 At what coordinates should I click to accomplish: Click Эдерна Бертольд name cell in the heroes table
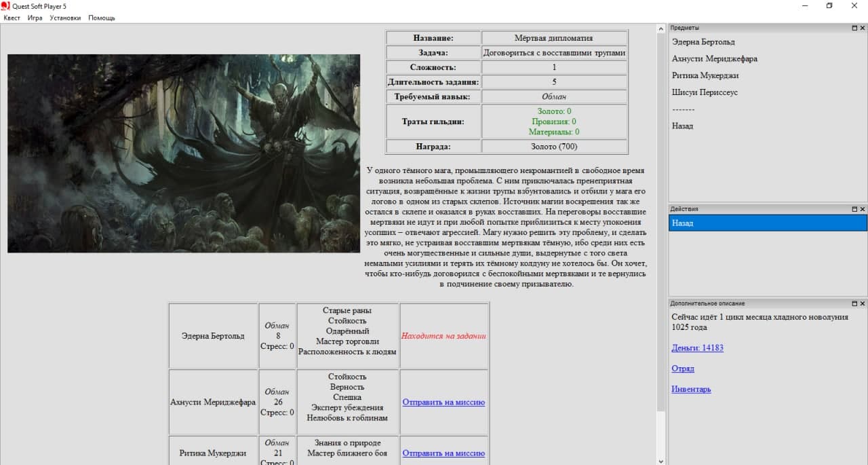213,335
